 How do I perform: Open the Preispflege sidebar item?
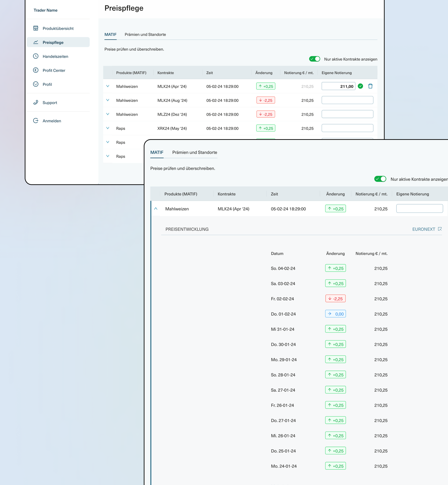coord(53,42)
